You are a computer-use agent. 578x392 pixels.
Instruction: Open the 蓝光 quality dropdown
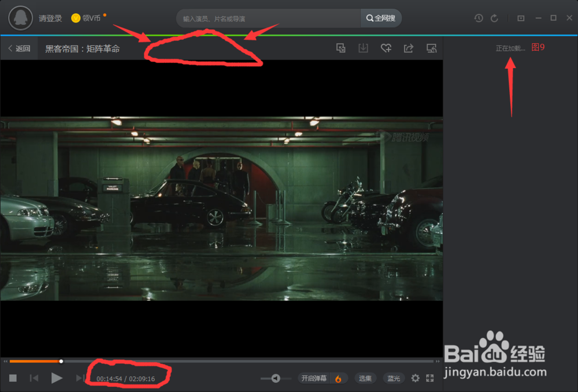click(393, 378)
